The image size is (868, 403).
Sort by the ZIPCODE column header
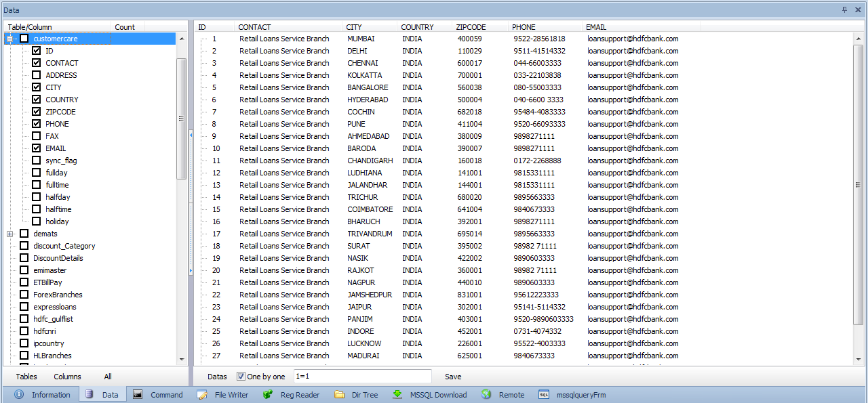pos(480,27)
